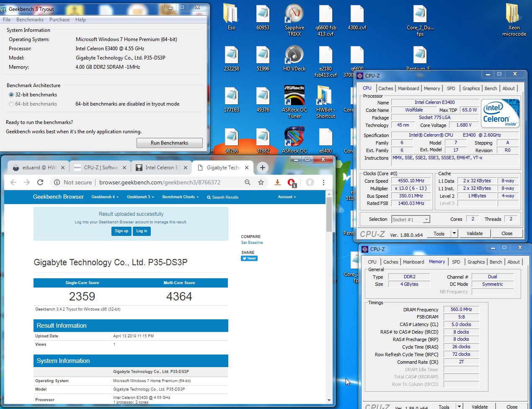Click Geekbench Browser home link
532x409 pixels.
tap(58, 197)
